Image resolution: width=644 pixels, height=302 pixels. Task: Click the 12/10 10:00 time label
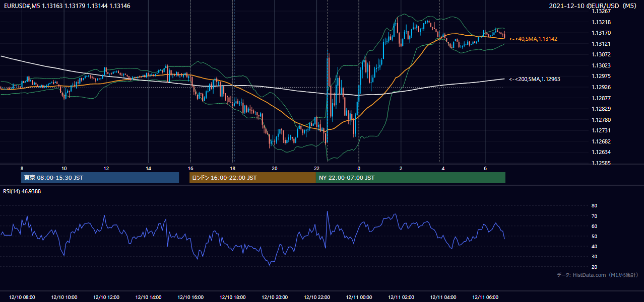[x=64, y=297]
